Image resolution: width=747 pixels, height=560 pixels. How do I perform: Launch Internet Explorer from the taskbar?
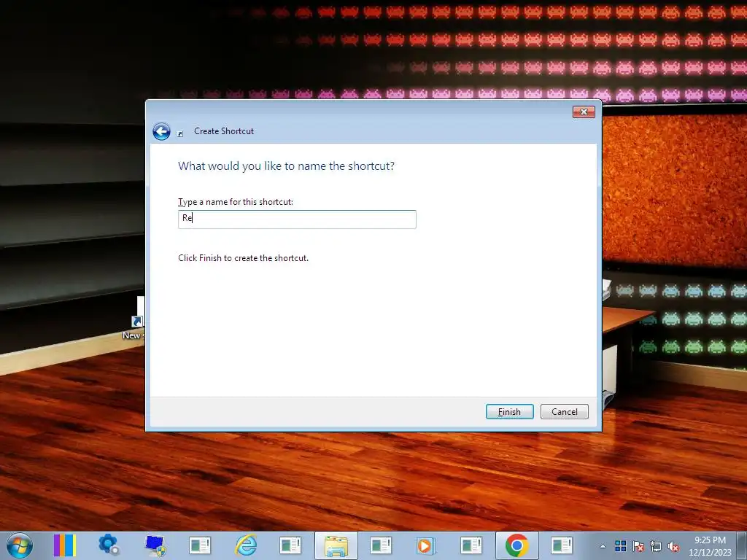coord(246,545)
